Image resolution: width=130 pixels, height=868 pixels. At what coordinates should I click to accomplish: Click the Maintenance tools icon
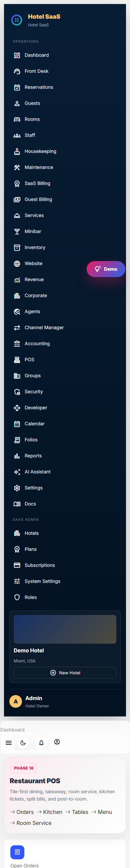point(17,168)
